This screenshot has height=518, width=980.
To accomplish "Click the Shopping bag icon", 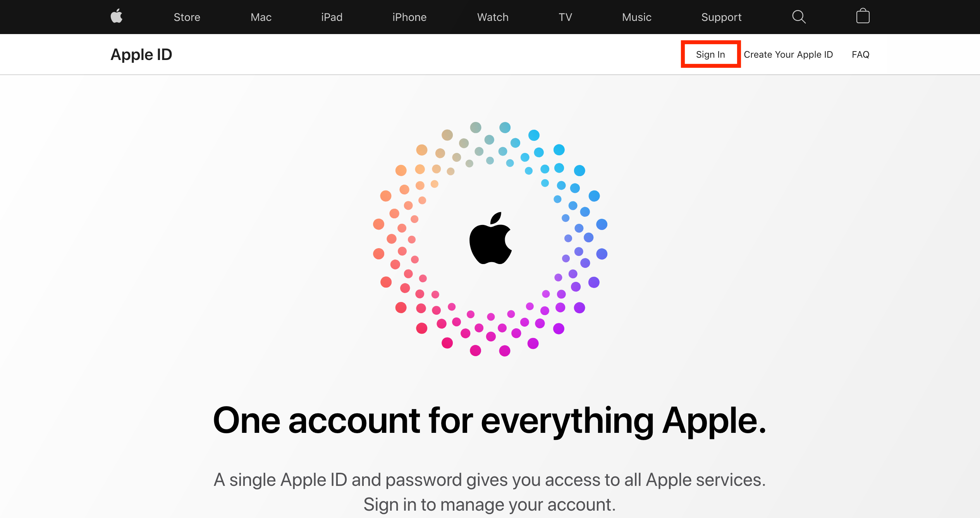I will coord(863,16).
